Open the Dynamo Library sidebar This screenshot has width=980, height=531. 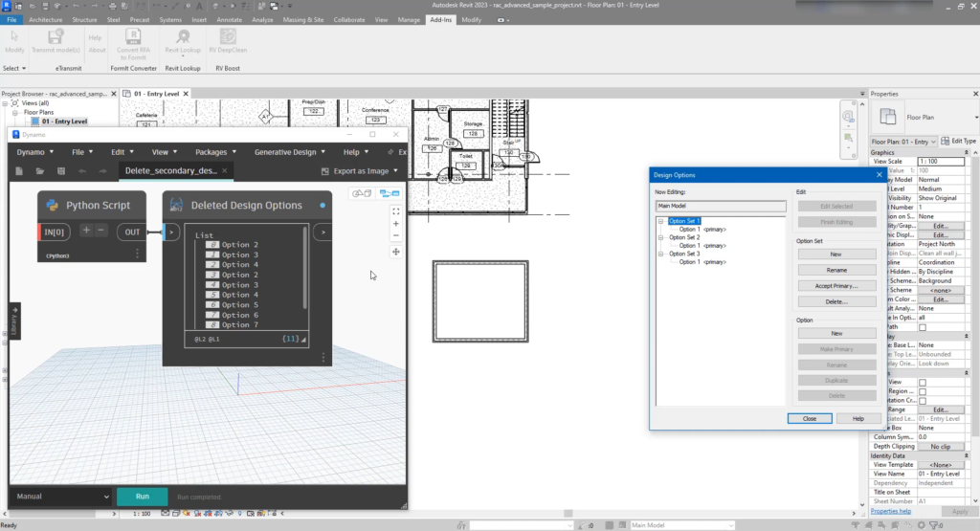(14, 321)
